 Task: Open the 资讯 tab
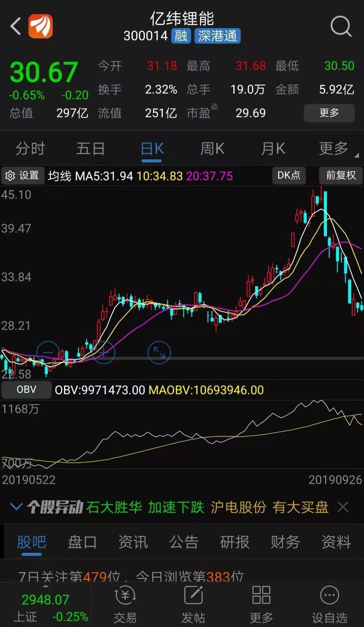pyautogui.click(x=133, y=542)
